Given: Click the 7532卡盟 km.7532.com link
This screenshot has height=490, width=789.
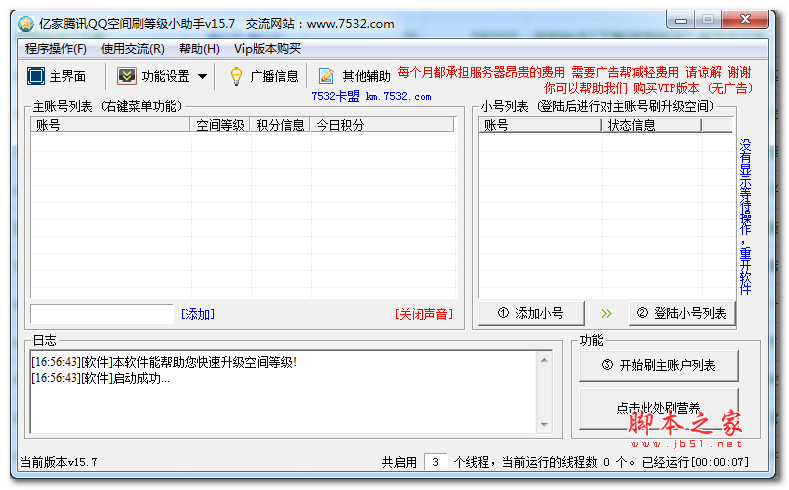Looking at the screenshot, I should 371,97.
